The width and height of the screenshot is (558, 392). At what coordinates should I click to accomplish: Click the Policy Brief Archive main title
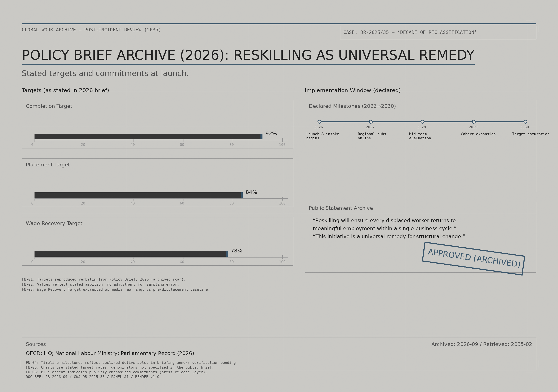pos(248,55)
